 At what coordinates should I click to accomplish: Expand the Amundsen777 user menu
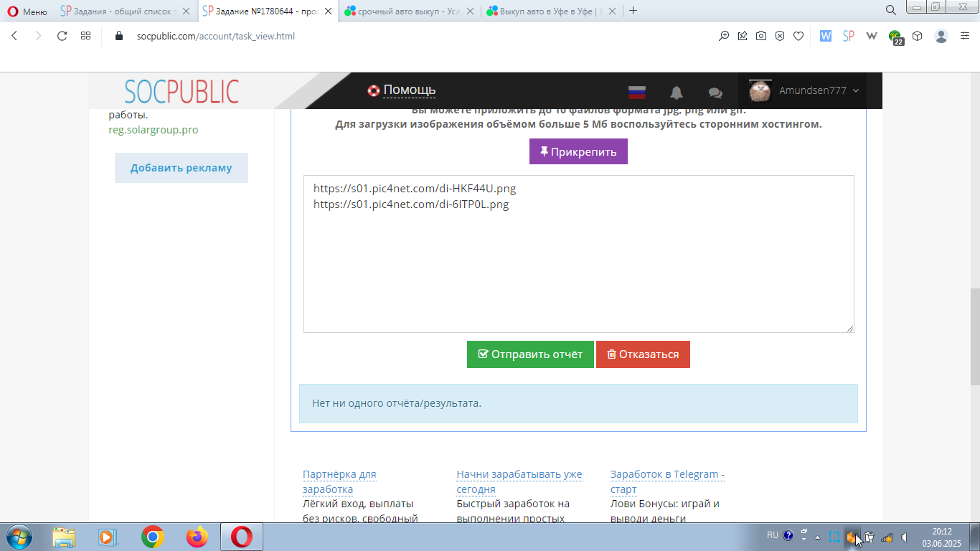(x=804, y=90)
